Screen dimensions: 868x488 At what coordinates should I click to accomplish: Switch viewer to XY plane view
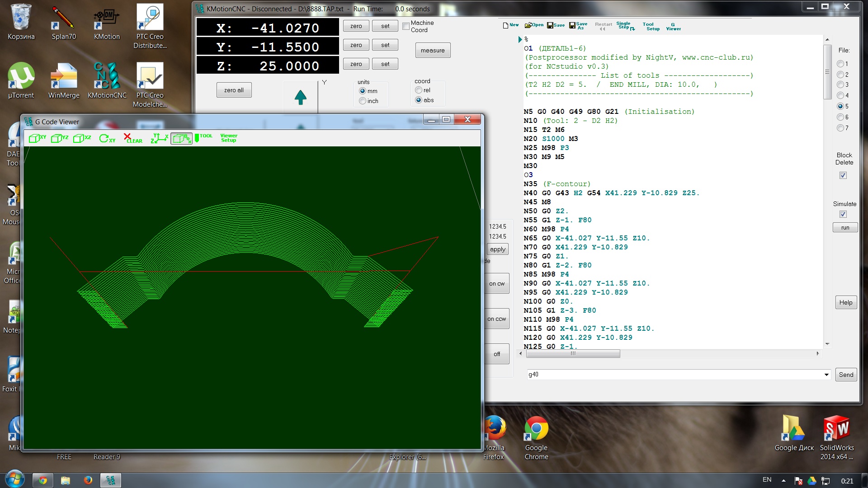pyautogui.click(x=37, y=138)
